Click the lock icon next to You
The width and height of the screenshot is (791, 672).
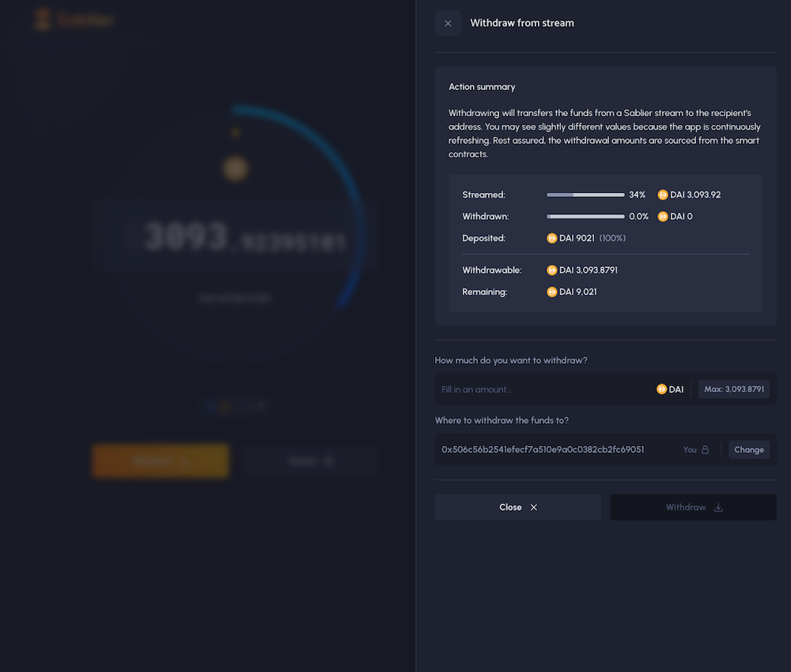(x=705, y=449)
